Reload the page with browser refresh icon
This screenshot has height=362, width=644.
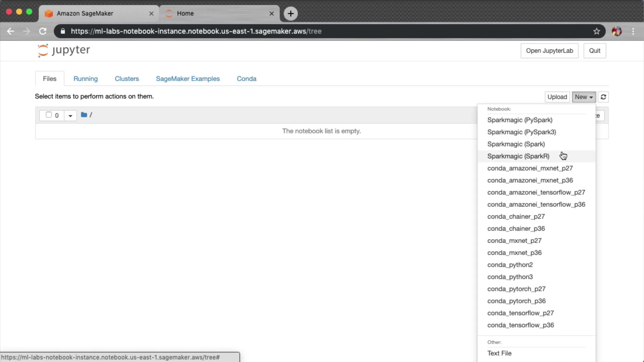tap(43, 31)
